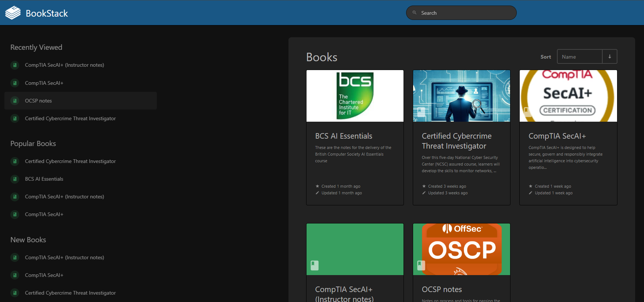Open plain CompTIA SecAI+ link in Recently Viewed
Image resolution: width=644 pixels, height=302 pixels.
[x=44, y=83]
